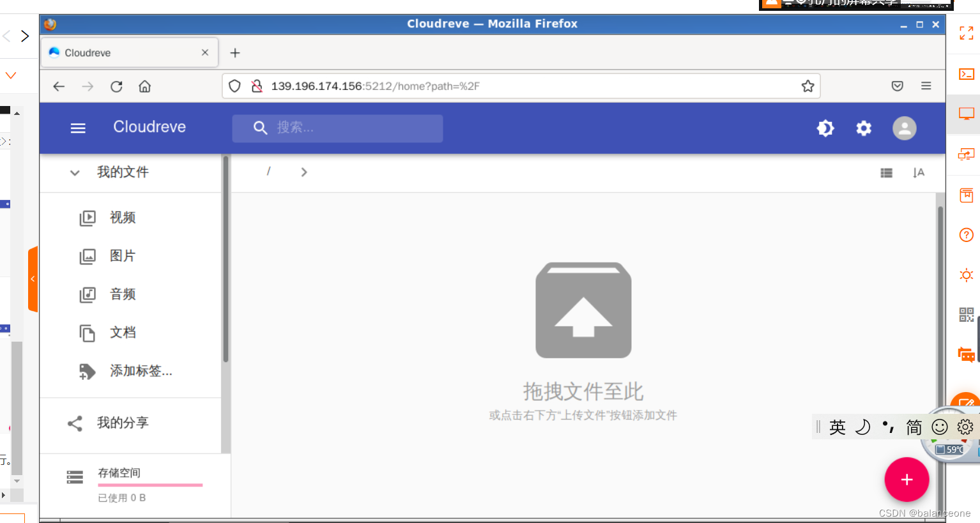
Task: Open the Cloudreve hamburger navigation menu
Action: pyautogui.click(x=78, y=128)
